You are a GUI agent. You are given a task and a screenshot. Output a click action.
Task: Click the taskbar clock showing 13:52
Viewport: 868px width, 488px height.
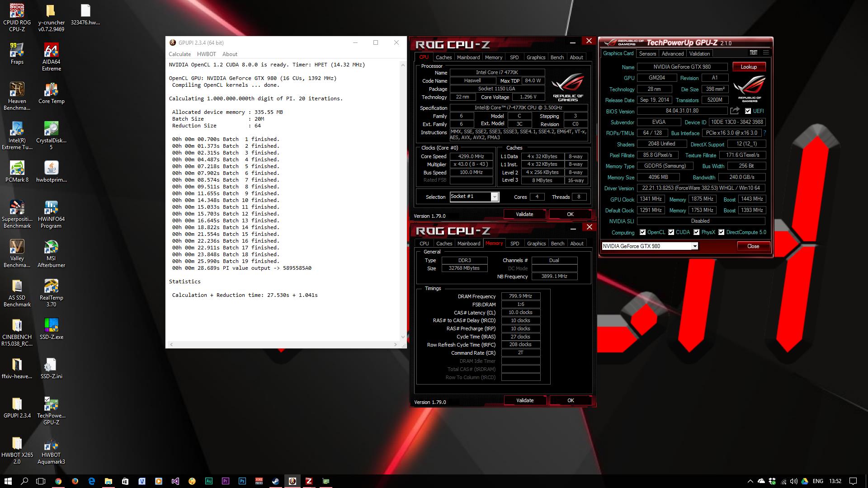click(835, 481)
